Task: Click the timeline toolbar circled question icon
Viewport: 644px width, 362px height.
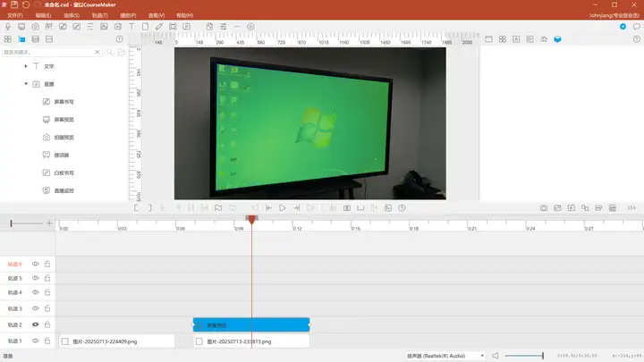Action: pyautogui.click(x=402, y=208)
